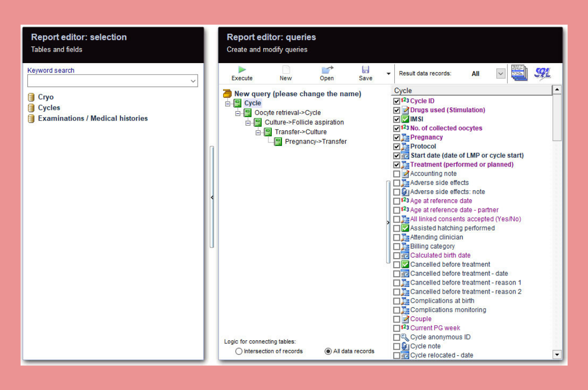Click the Cryo database icon

[x=31, y=97]
